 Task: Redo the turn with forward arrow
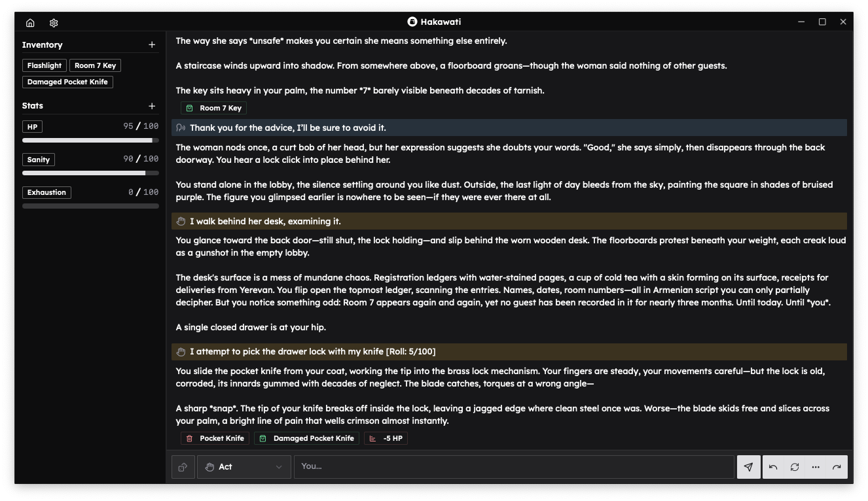point(837,467)
